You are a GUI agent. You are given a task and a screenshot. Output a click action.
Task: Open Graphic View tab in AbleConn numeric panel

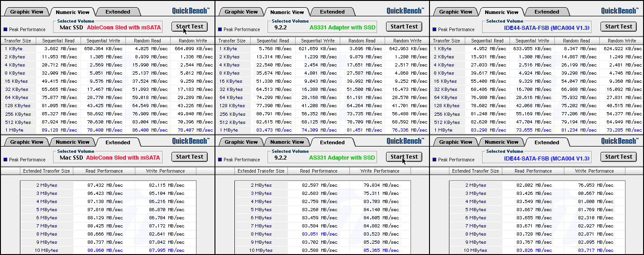click(27, 12)
